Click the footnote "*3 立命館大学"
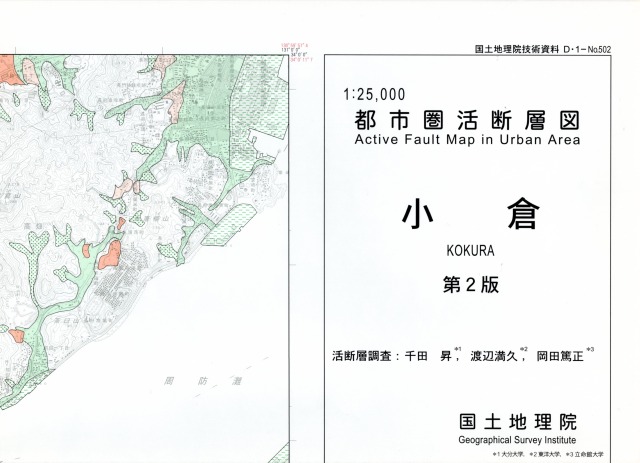The height and width of the screenshot is (463, 640). coord(584,454)
